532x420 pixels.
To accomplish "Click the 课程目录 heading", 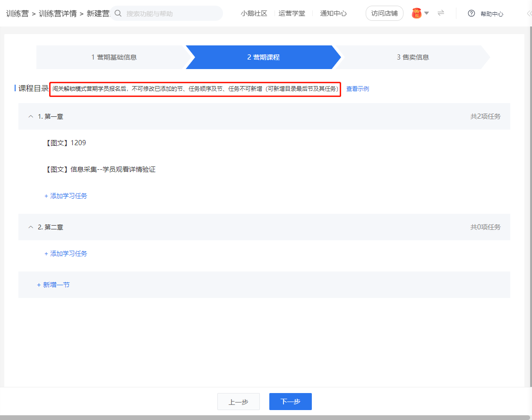I will click(34, 88).
